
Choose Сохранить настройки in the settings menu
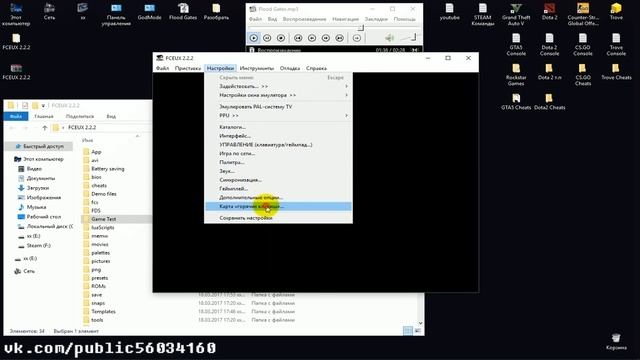tap(278, 218)
